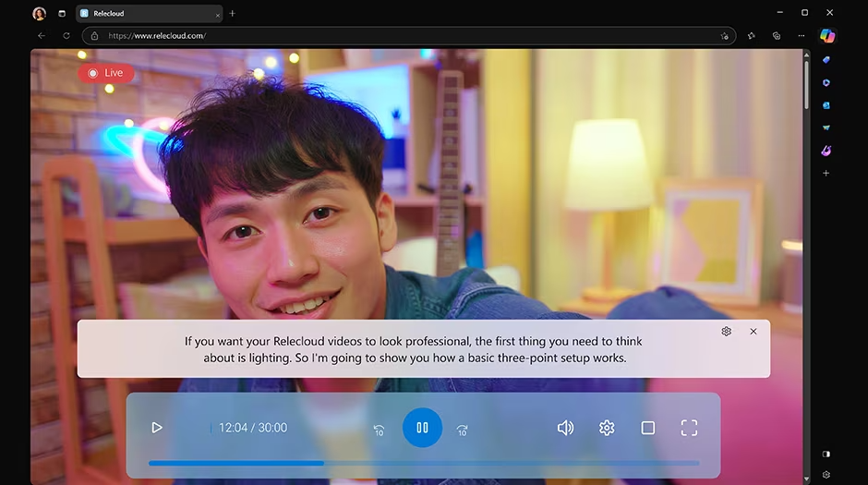Open the Copilot icon in the browser
The image size is (868, 485).
point(827,36)
